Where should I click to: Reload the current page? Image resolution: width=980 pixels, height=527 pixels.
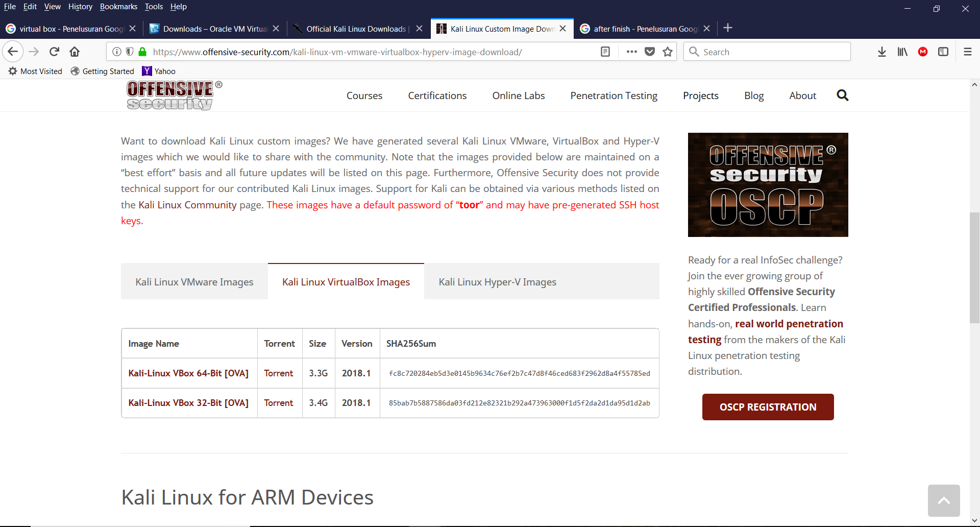(x=54, y=52)
